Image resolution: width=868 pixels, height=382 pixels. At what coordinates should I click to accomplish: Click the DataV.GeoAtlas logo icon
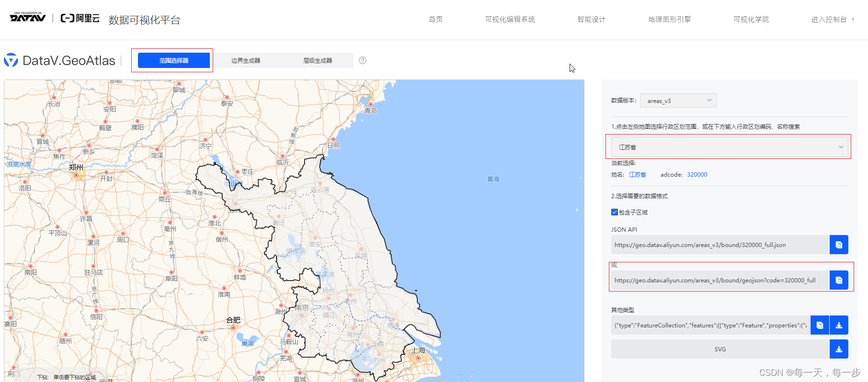click(x=11, y=60)
